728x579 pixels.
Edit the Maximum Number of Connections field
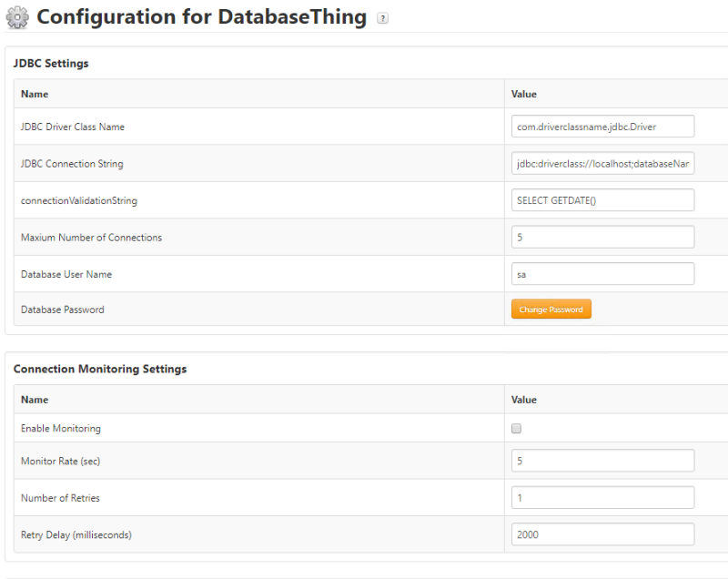(602, 237)
